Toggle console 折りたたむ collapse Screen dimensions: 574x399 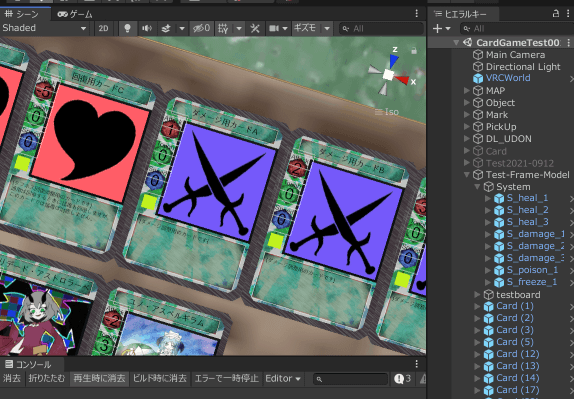point(47,379)
